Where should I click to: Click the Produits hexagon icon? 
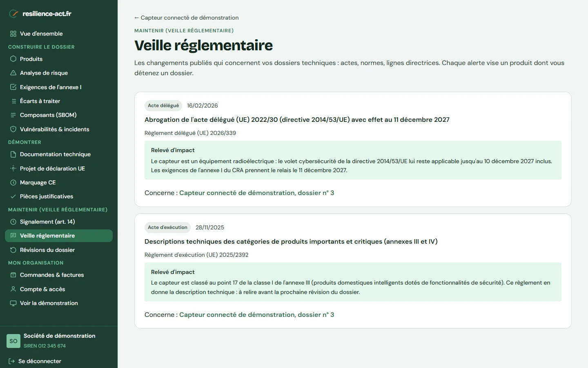pyautogui.click(x=13, y=59)
